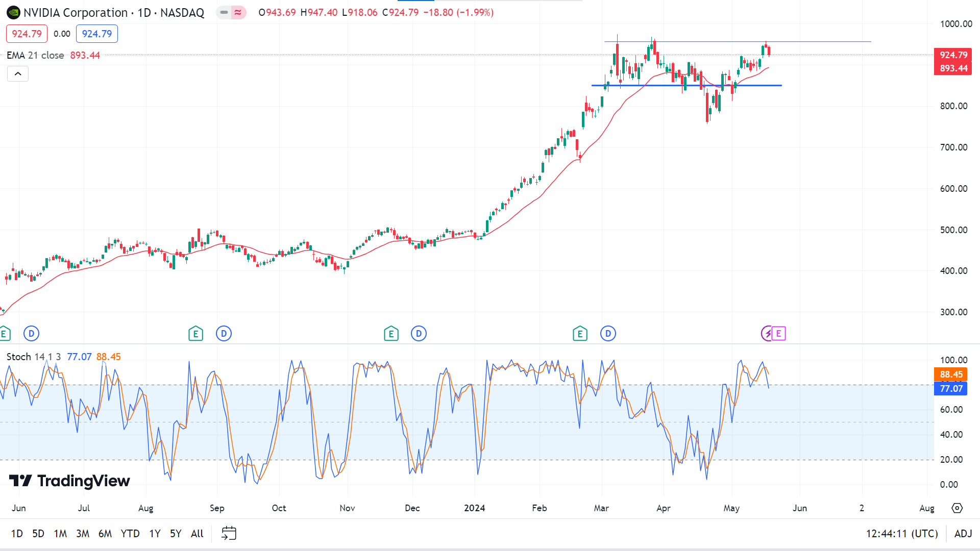Screen dimensions: 980x551
Task: Click the red sell price 924.79 button
Action: [27, 34]
